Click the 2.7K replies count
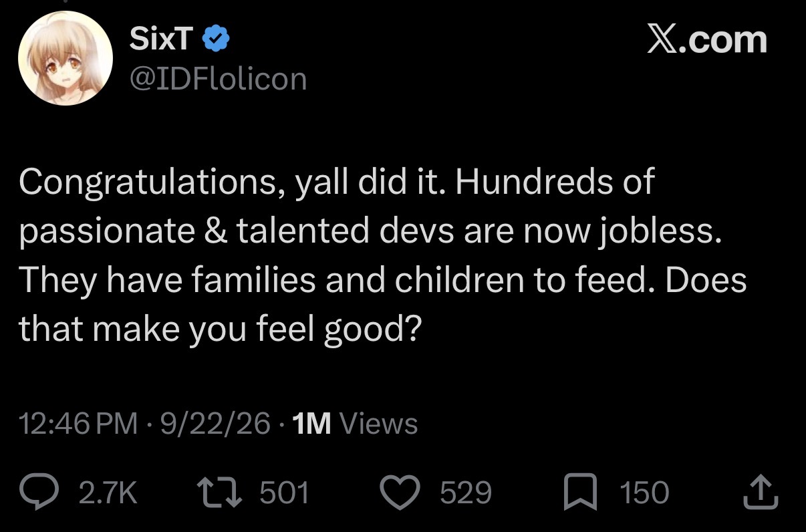Image resolution: width=806 pixels, height=532 pixels. [x=108, y=493]
